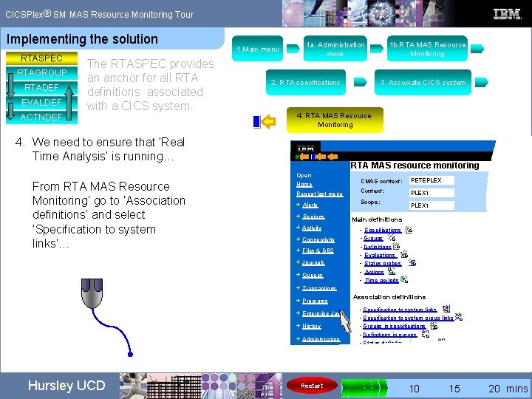Click the Context field with PLEX1
This screenshot has width=532, height=399.
432,193
